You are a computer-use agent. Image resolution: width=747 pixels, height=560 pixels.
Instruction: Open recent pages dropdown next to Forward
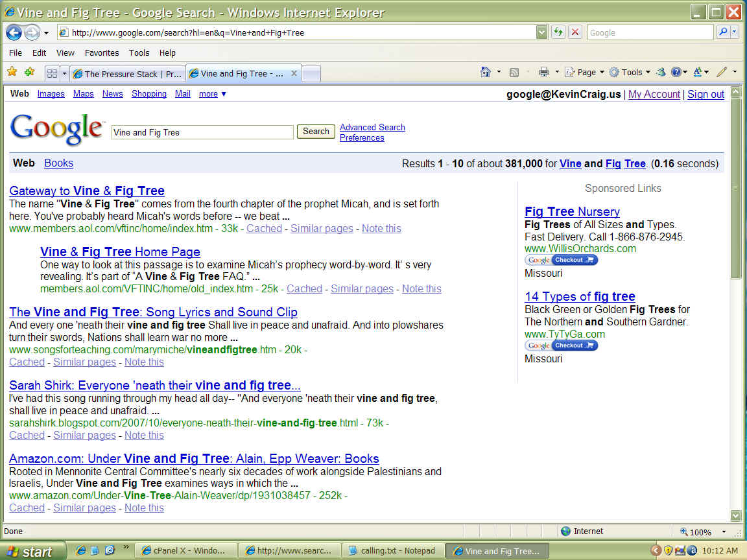pyautogui.click(x=46, y=33)
